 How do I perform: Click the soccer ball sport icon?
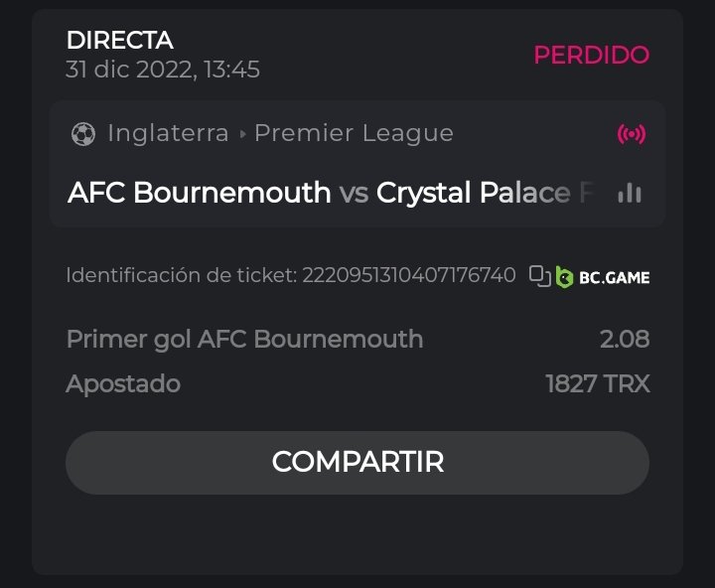(x=83, y=134)
